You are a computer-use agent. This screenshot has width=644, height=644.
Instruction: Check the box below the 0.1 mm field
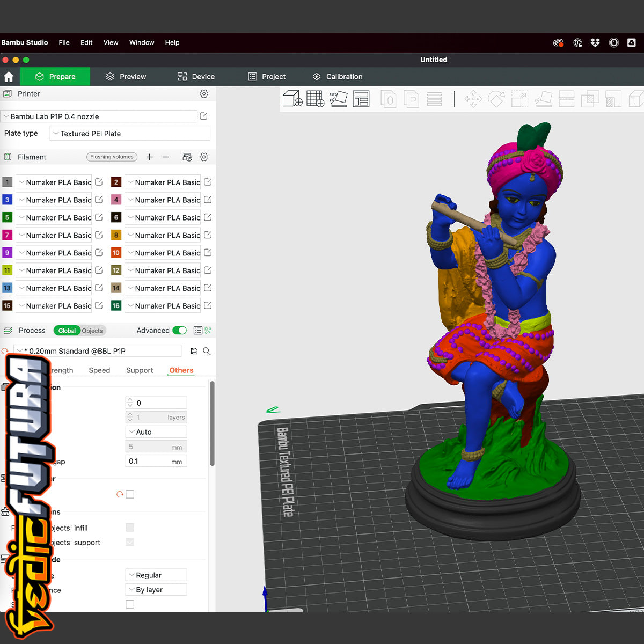130,494
